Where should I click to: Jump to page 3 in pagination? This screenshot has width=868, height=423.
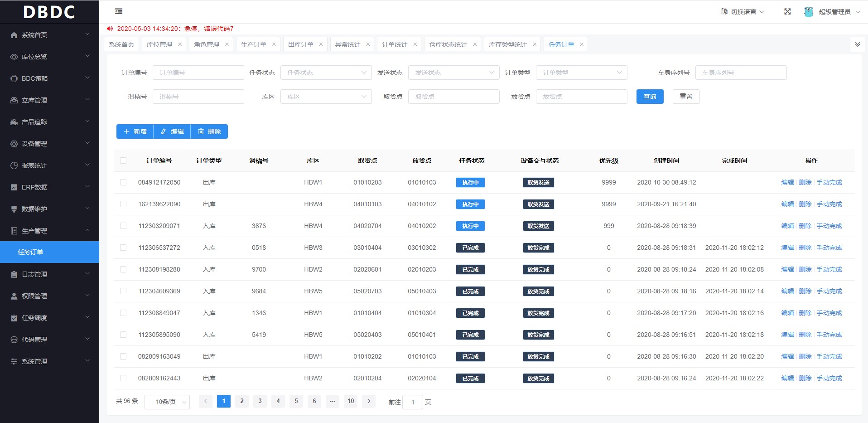260,401
